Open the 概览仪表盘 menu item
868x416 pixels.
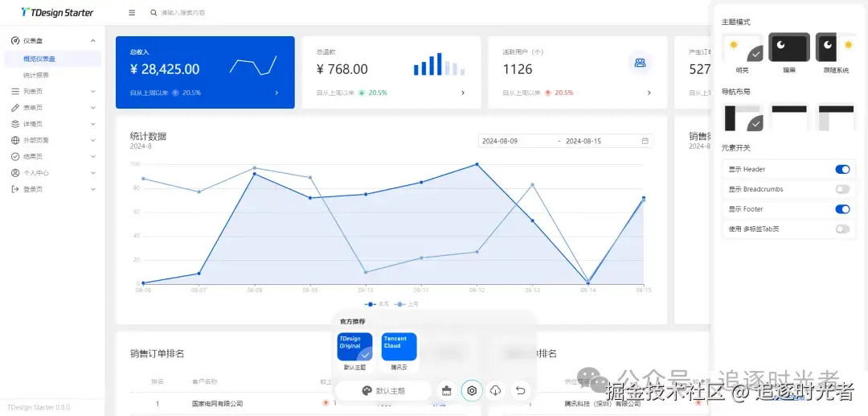(x=52, y=59)
